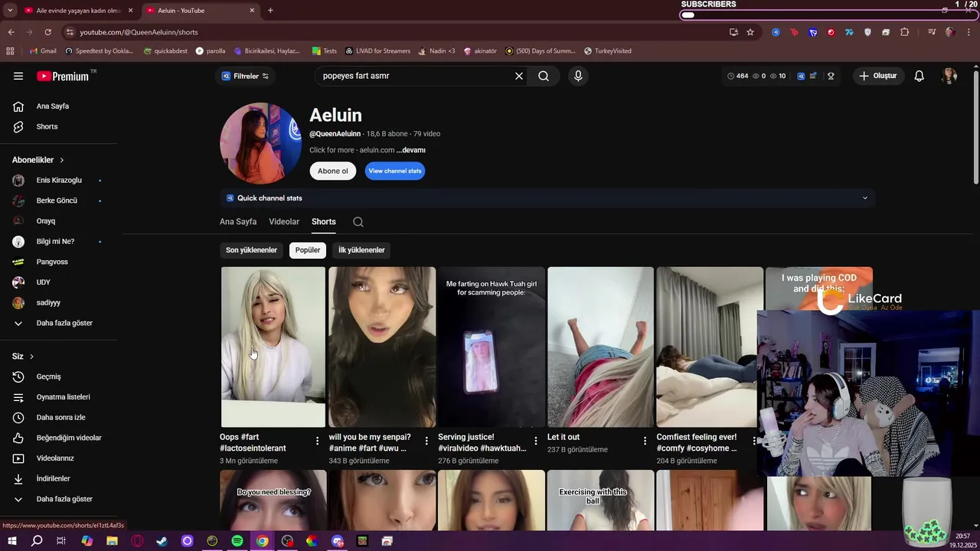This screenshot has width=980, height=551.
Task: Open the notifications bell
Action: coord(920,76)
